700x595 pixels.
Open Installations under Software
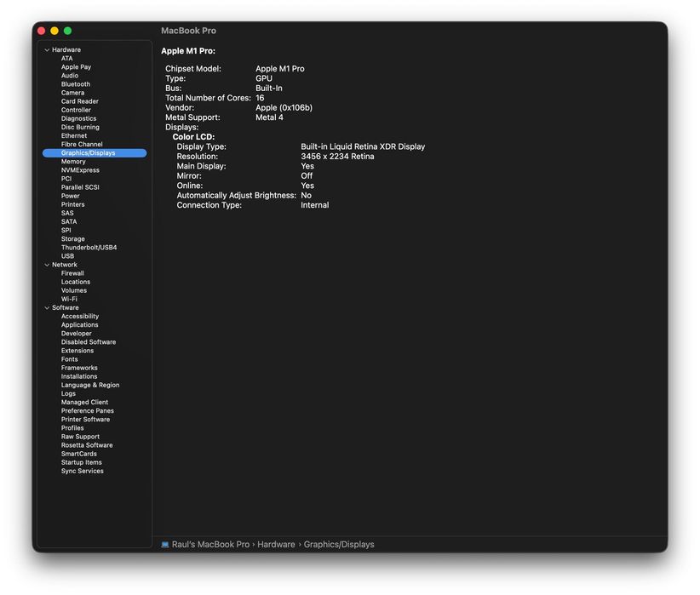[79, 376]
